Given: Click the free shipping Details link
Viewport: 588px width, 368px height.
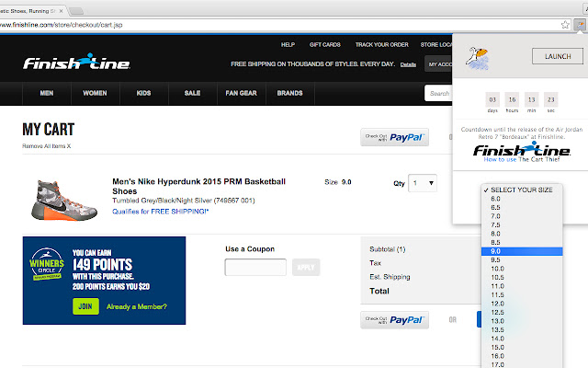Looking at the screenshot, I should (x=408, y=64).
